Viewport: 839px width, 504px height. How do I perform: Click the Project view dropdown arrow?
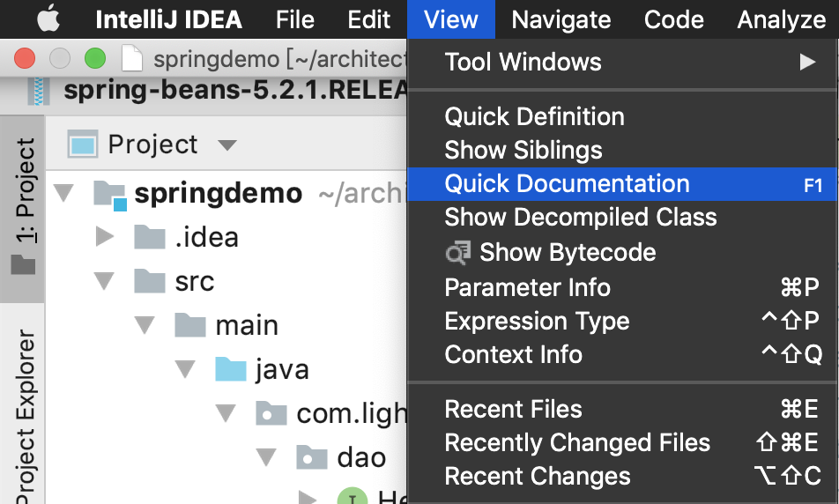[227, 145]
